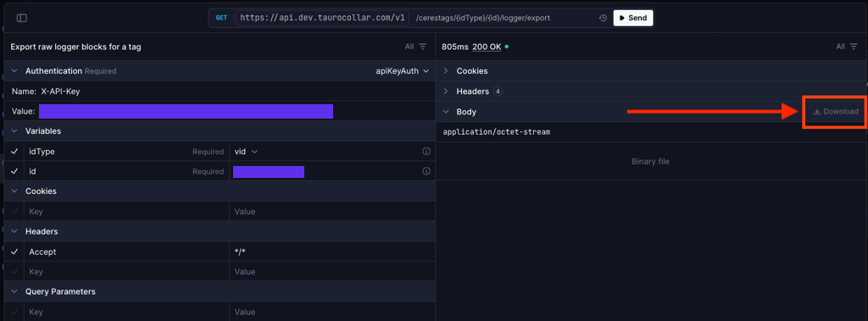The image size is (868, 321).
Task: Click the Query Parameters Key field
Action: (127, 313)
